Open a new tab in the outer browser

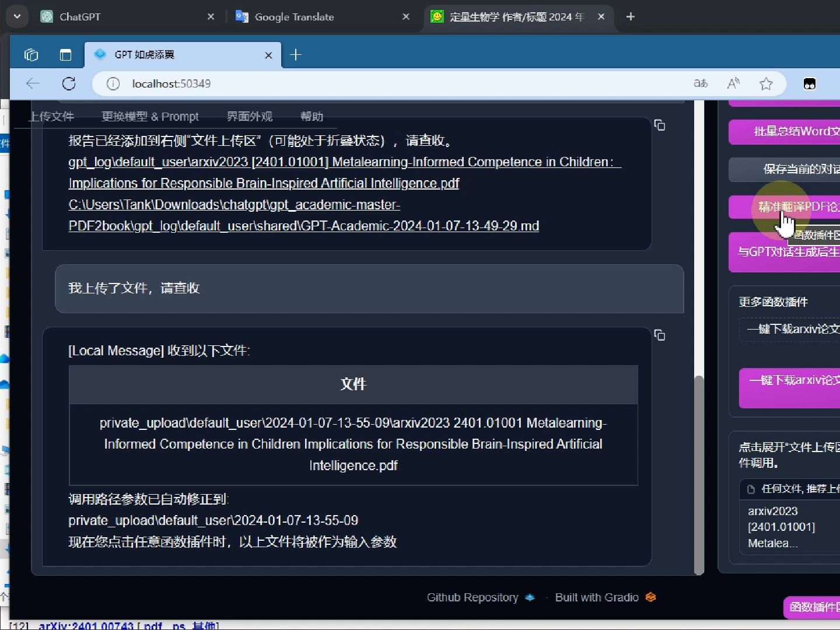pos(631,17)
